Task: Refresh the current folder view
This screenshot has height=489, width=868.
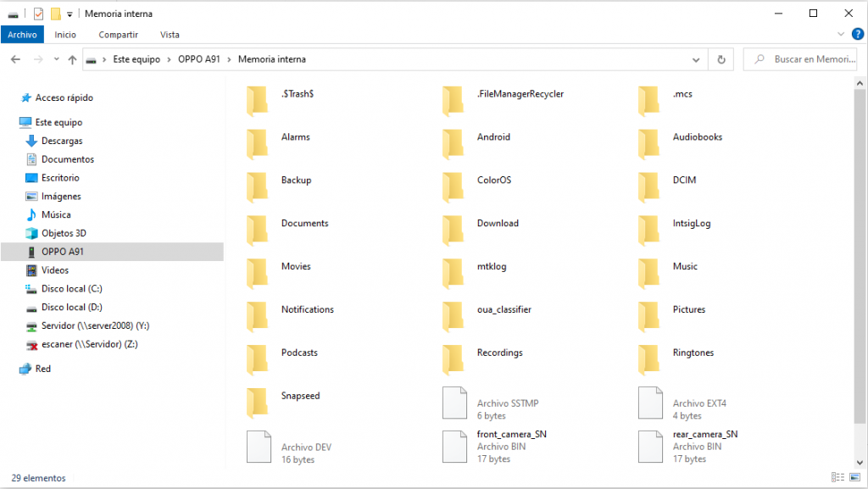Action: click(x=721, y=60)
